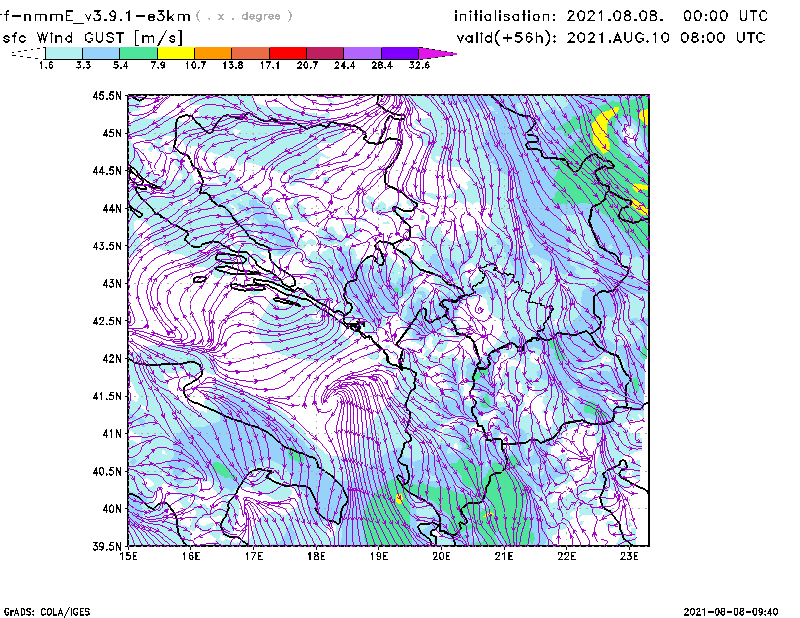Click the legend value 1.6
The height and width of the screenshot is (618, 800).
tap(46, 65)
